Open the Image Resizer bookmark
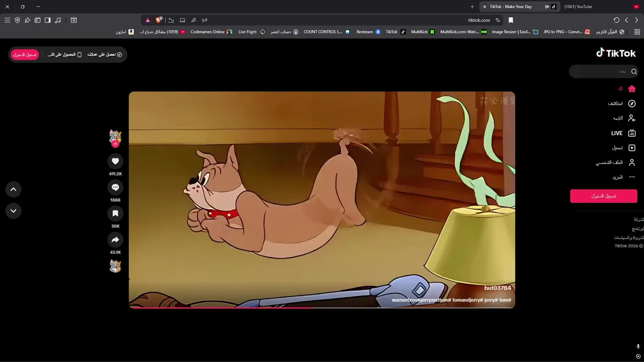Image resolution: width=644 pixels, height=362 pixels. click(x=514, y=32)
